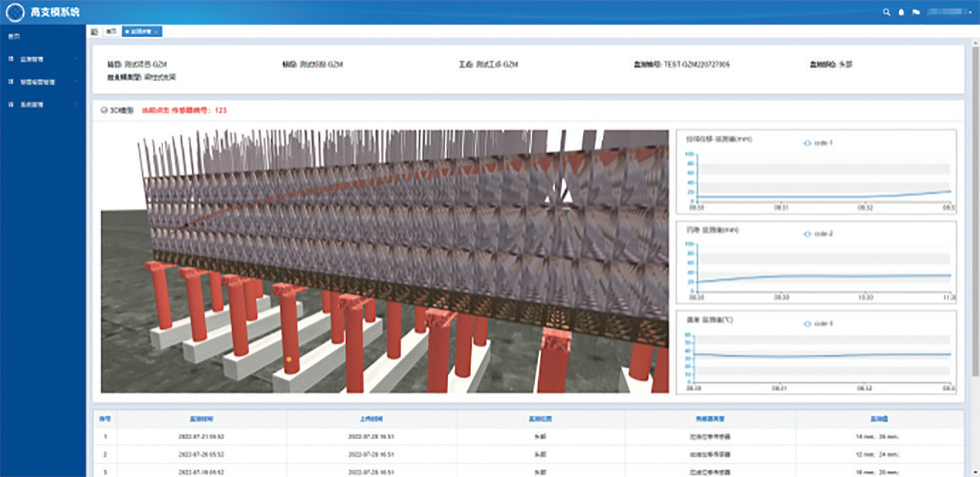Expand the second sidebar menu arrow
This screenshot has width=980, height=477.
pyautogui.click(x=75, y=82)
